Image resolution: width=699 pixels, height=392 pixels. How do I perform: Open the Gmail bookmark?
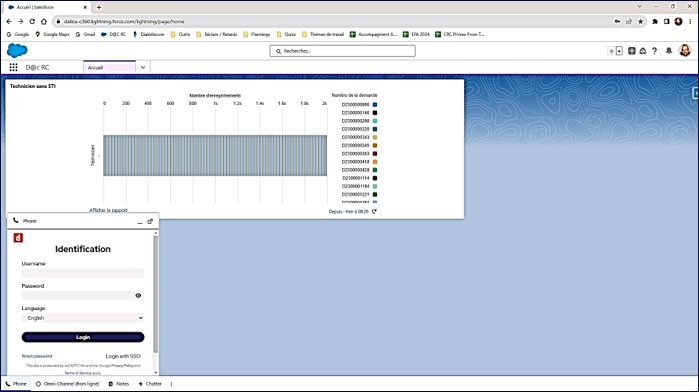(x=85, y=34)
